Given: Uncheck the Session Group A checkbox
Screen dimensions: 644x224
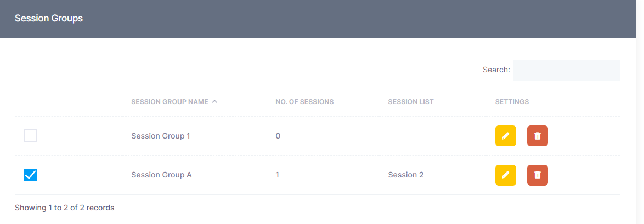Looking at the screenshot, I should pyautogui.click(x=31, y=175).
